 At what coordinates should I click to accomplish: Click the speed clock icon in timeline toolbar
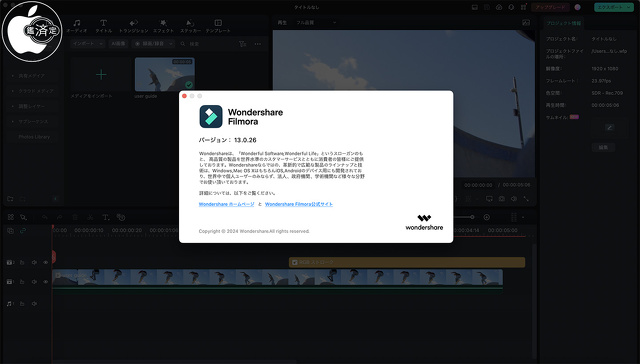(x=121, y=217)
